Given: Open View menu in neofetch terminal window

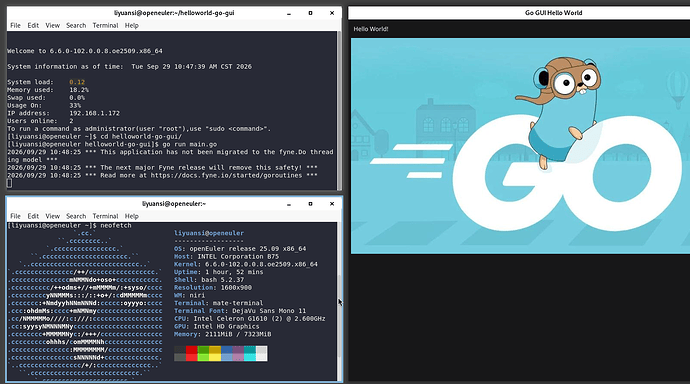Looking at the screenshot, I should (x=52, y=216).
